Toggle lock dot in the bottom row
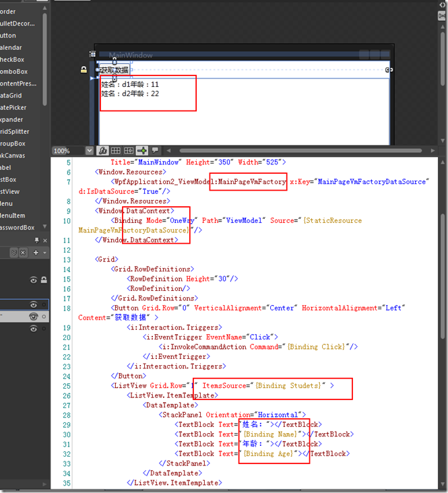 44,329
